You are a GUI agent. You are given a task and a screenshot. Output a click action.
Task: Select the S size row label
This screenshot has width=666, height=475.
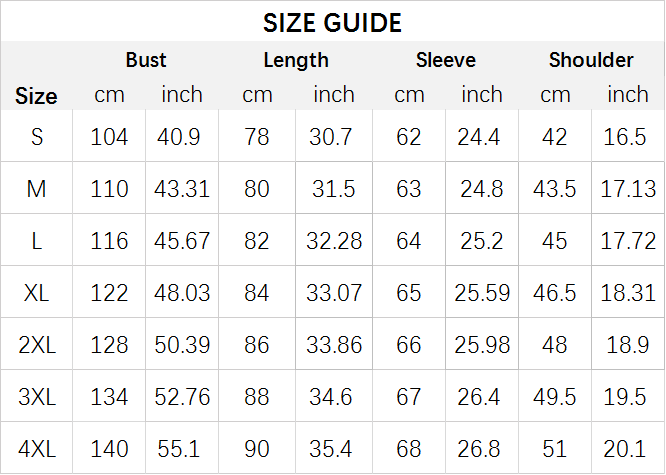tap(37, 137)
